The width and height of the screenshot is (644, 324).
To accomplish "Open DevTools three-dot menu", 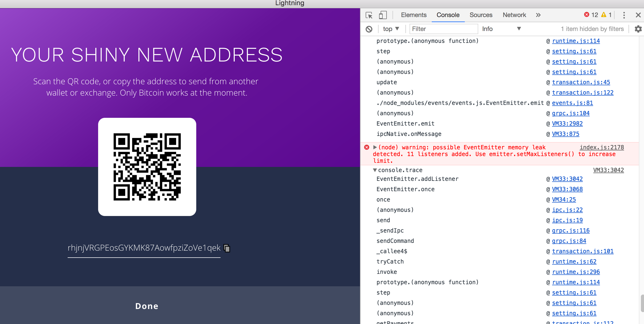I will pyautogui.click(x=624, y=15).
